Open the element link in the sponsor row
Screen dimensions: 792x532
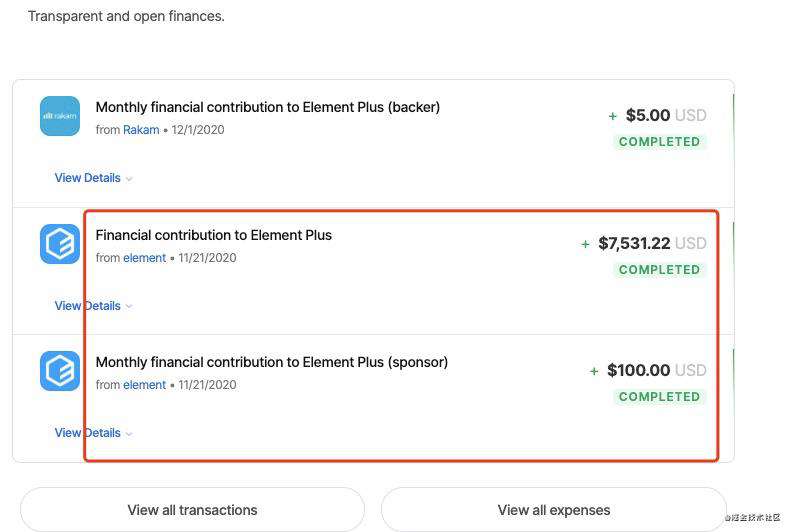click(144, 385)
